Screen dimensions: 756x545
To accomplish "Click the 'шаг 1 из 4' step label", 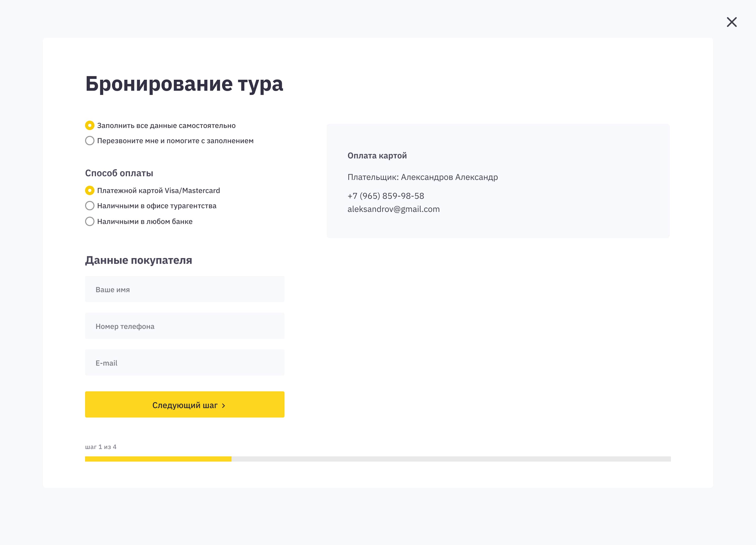I will pos(101,447).
